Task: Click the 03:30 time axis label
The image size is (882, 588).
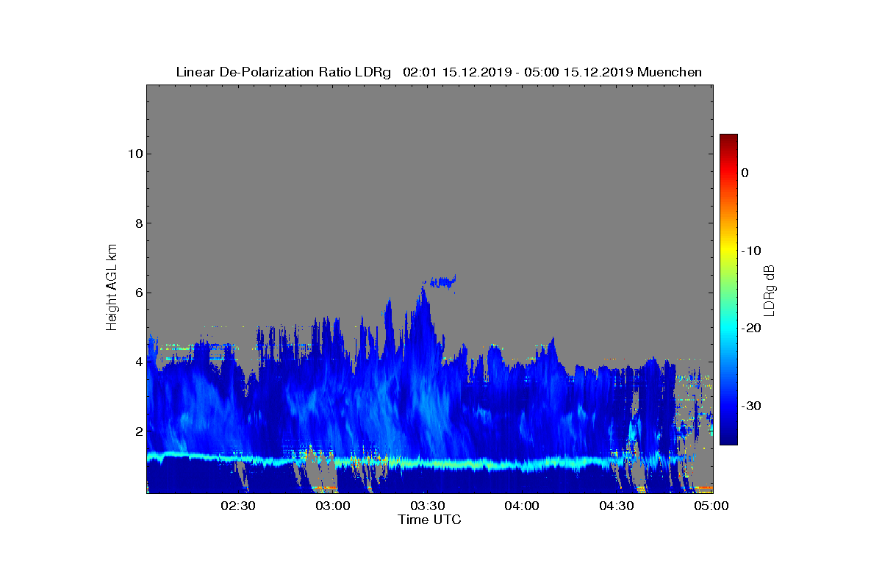Action: coord(427,506)
